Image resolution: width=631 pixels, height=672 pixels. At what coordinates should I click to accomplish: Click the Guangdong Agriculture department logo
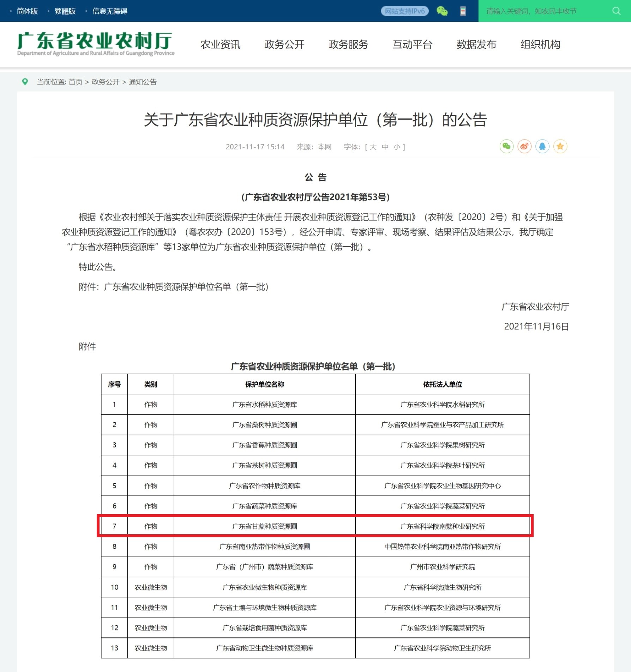pos(96,44)
